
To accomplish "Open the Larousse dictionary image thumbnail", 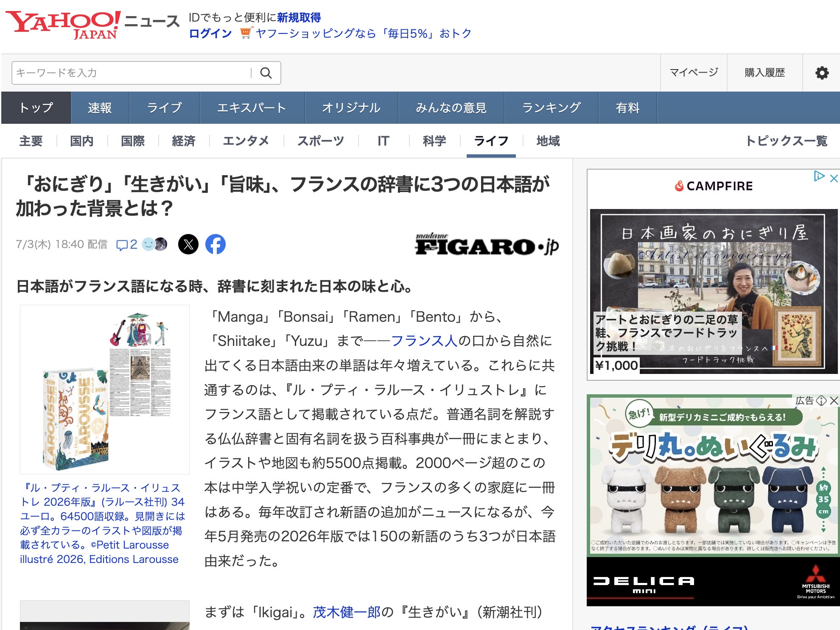I will coord(105,389).
